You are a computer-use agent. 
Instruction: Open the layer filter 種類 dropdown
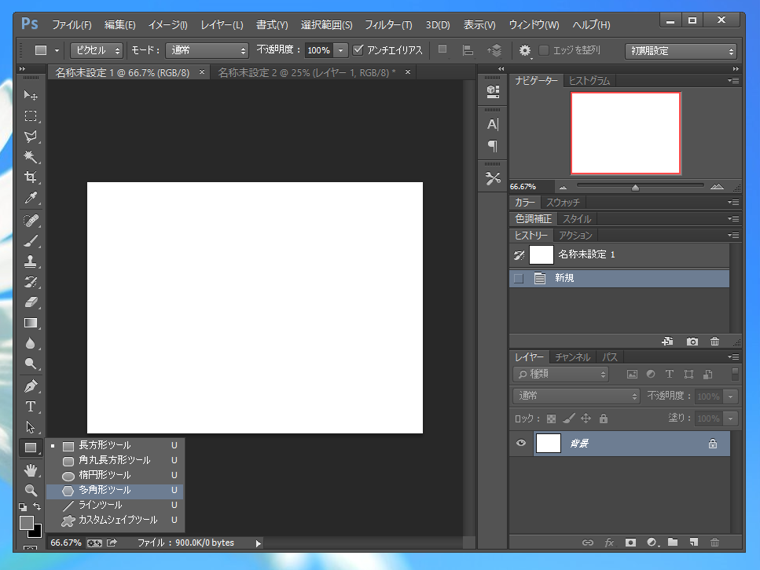coord(560,374)
